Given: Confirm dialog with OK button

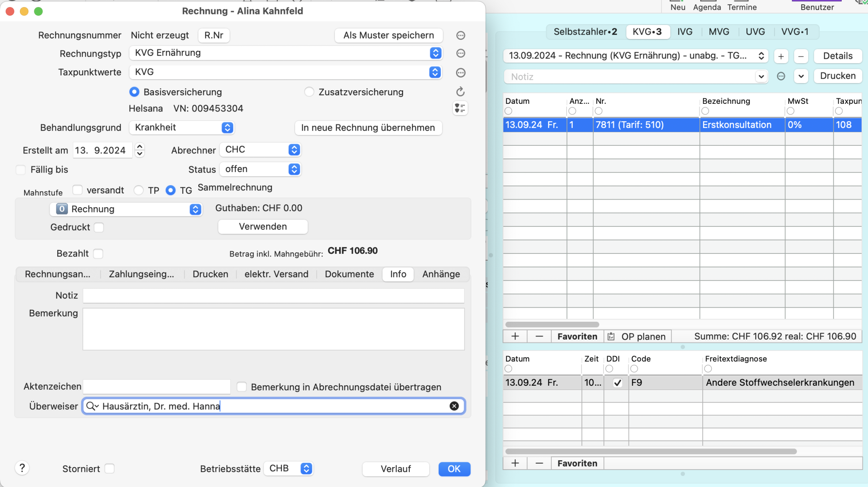Looking at the screenshot, I should [454, 469].
